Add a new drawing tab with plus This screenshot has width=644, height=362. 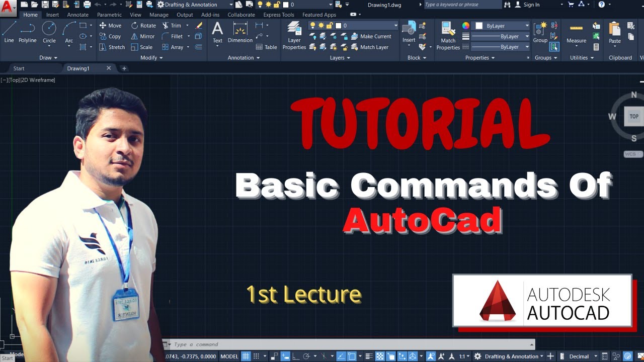124,68
